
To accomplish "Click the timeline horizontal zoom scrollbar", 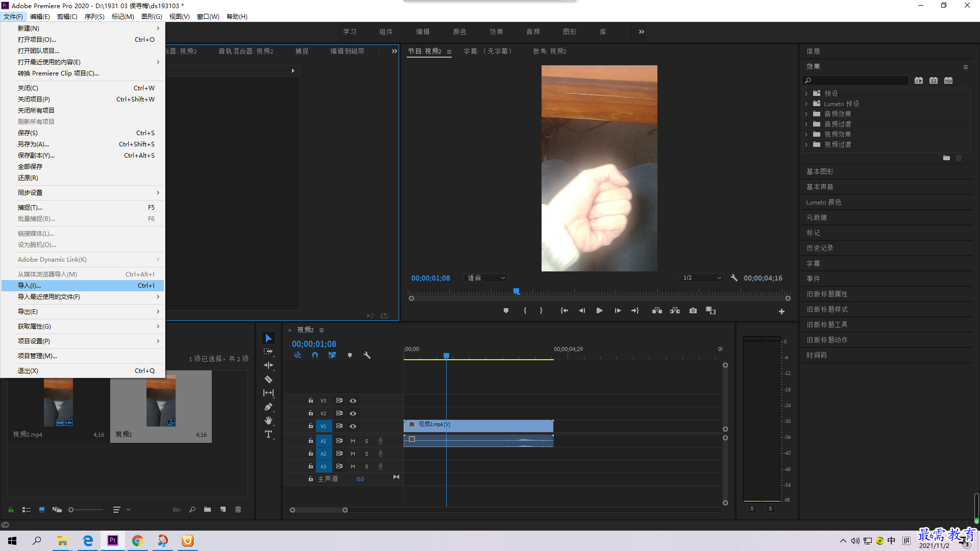I will [318, 510].
